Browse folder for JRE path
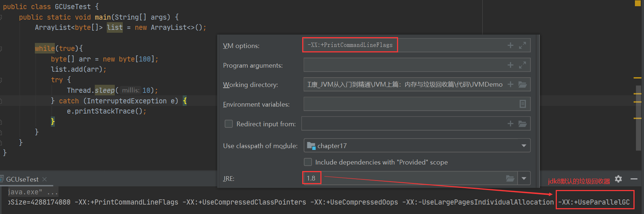 click(510, 178)
